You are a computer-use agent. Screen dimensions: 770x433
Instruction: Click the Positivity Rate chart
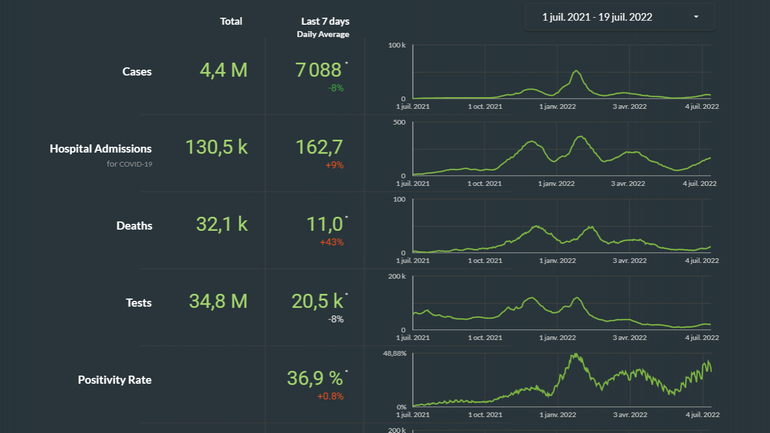(560, 381)
